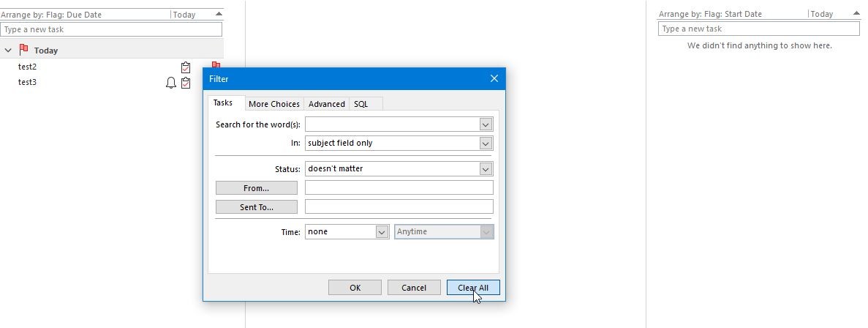Open the Search for the word(s) dropdown arrow
This screenshot has height=328, width=868.
[x=486, y=124]
